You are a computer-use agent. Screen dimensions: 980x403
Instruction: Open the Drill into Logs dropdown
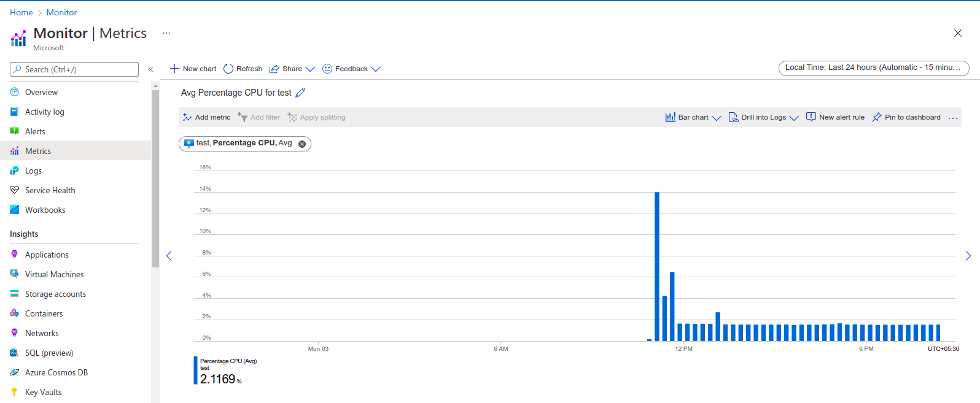coord(794,118)
